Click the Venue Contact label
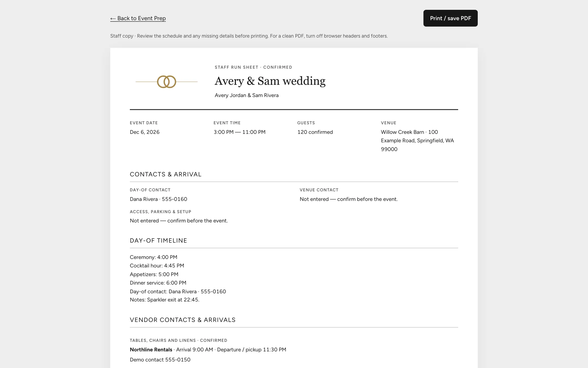Screen dimensions: 588x368 pos(319,190)
